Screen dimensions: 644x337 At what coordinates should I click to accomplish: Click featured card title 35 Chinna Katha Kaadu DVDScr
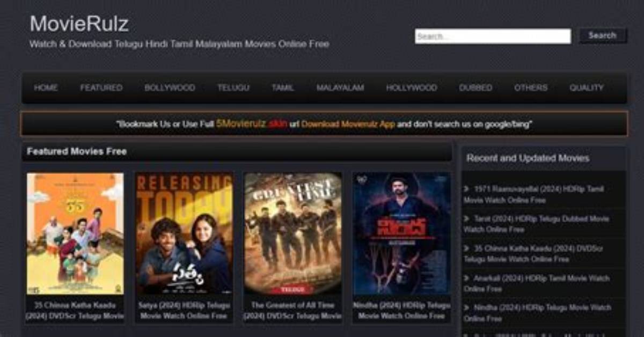click(x=75, y=311)
